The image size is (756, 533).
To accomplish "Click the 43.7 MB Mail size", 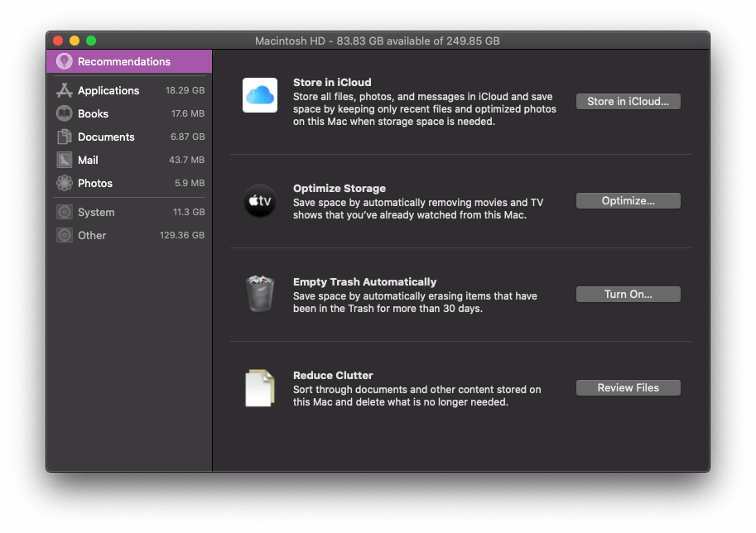I will 186,160.
